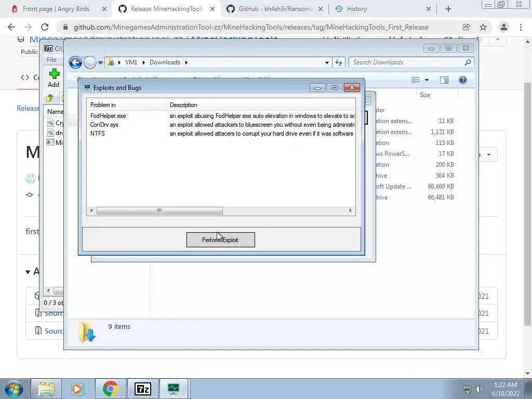
Task: Switch to the Release MineHackingTools tab
Action: coord(167,9)
